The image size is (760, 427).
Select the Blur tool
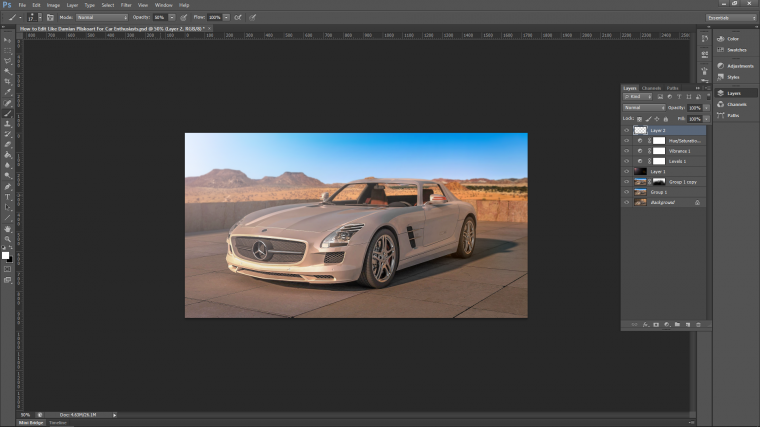(7, 165)
